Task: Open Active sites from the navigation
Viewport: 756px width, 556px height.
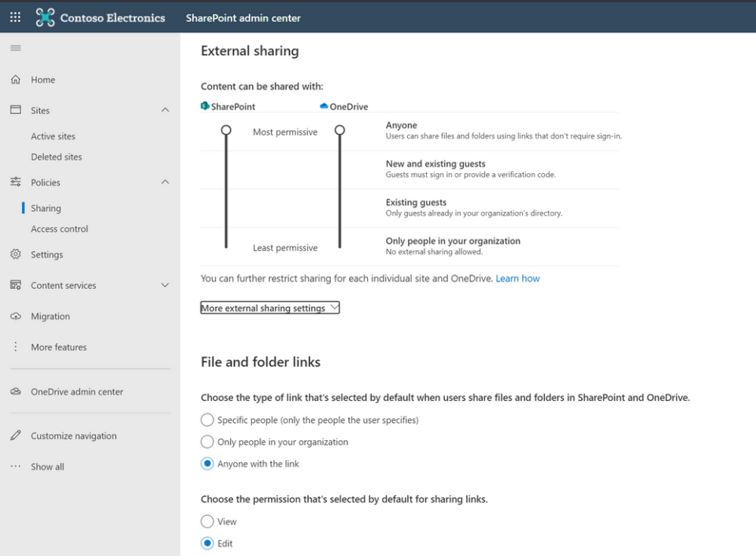Action: click(53, 135)
